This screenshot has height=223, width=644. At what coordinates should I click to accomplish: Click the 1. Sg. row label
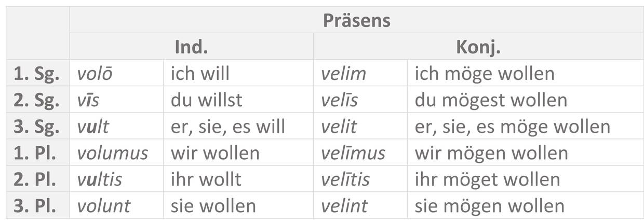point(37,74)
